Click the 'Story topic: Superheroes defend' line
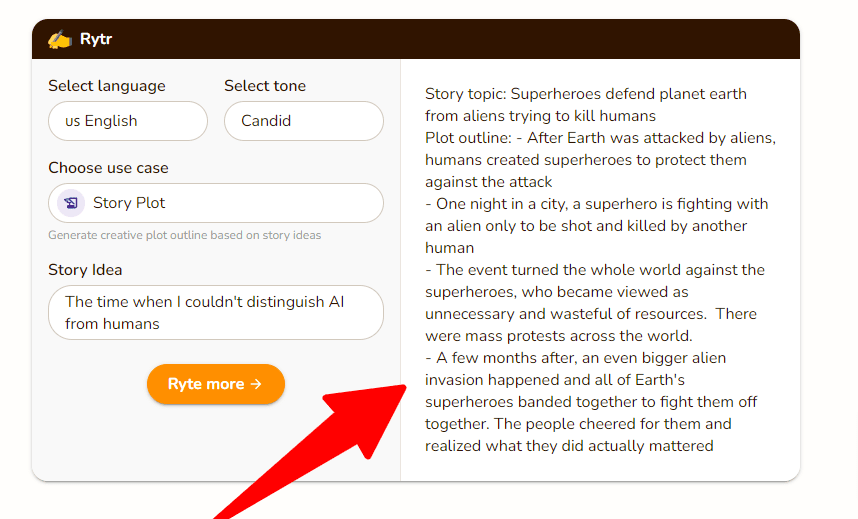858x519 pixels. point(585,94)
